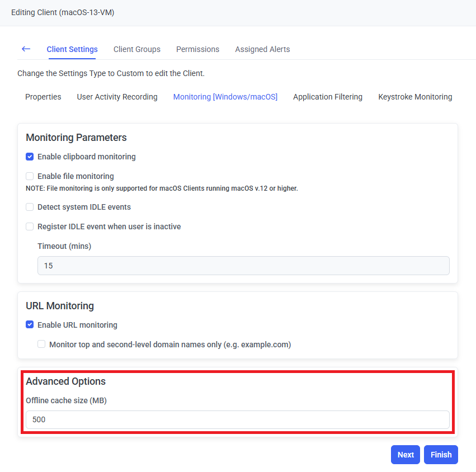Check Register IDLE event when user inactive
476x472 pixels.
tap(30, 226)
